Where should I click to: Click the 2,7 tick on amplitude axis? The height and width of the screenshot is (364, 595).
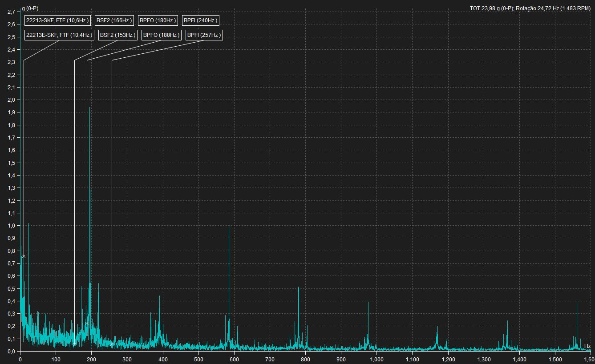[12, 12]
